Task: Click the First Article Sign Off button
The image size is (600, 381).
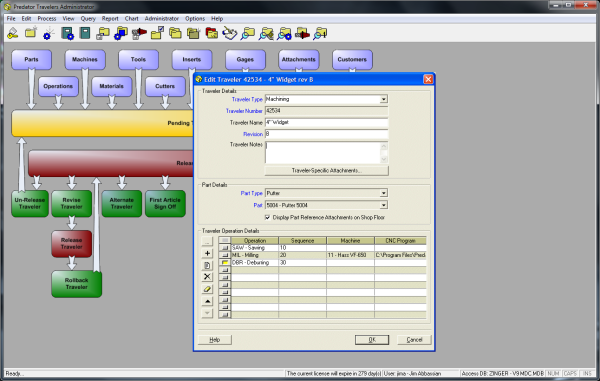Action: tap(165, 204)
